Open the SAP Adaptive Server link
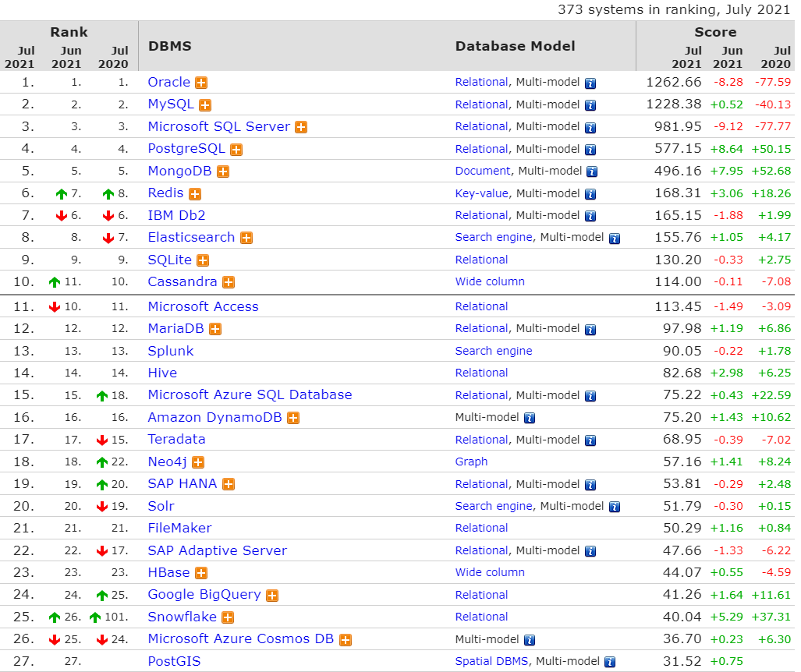The width and height of the screenshot is (801, 672). tap(217, 550)
